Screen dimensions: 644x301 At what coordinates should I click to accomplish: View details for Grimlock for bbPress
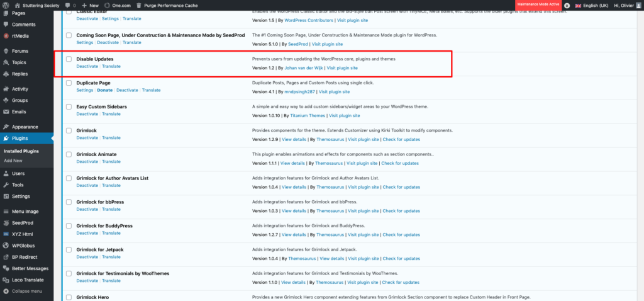coord(294,211)
